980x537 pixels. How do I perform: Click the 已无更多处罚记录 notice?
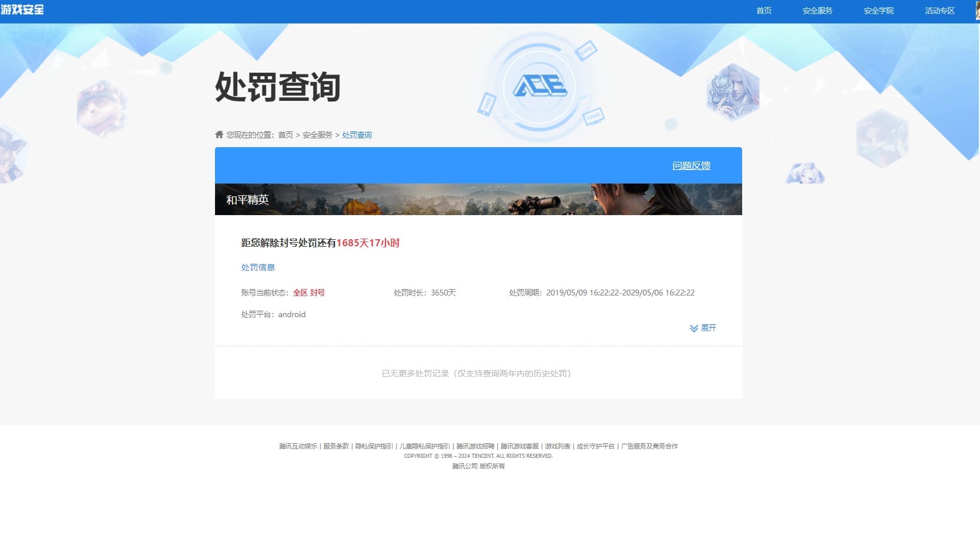[x=476, y=373]
